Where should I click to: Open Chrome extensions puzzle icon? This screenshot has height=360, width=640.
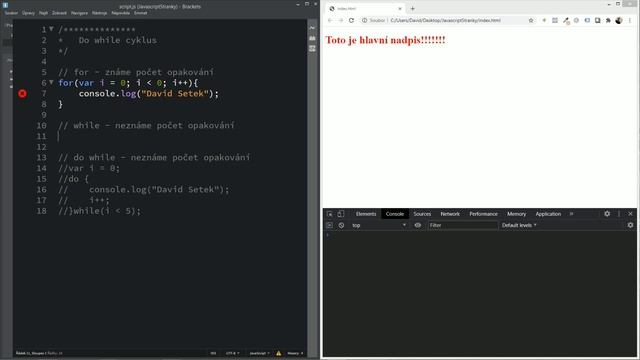(608, 20)
